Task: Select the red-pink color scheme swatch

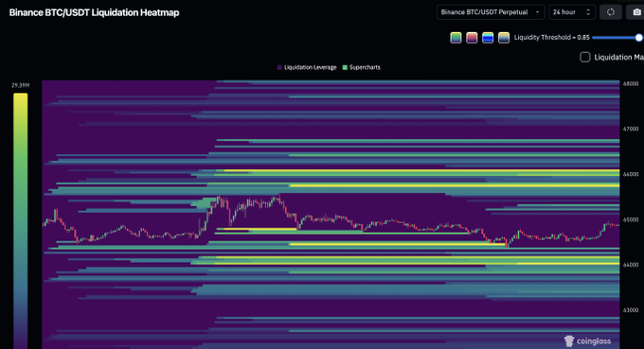Action: tap(472, 38)
